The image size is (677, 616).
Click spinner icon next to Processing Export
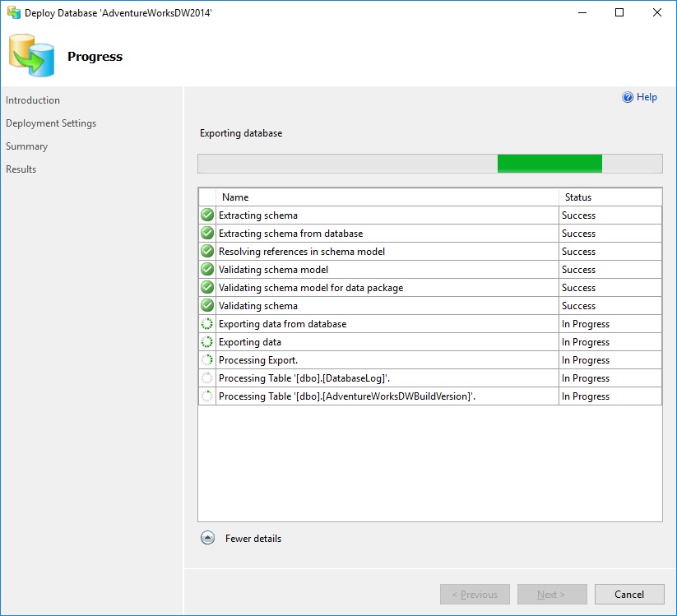(x=207, y=360)
